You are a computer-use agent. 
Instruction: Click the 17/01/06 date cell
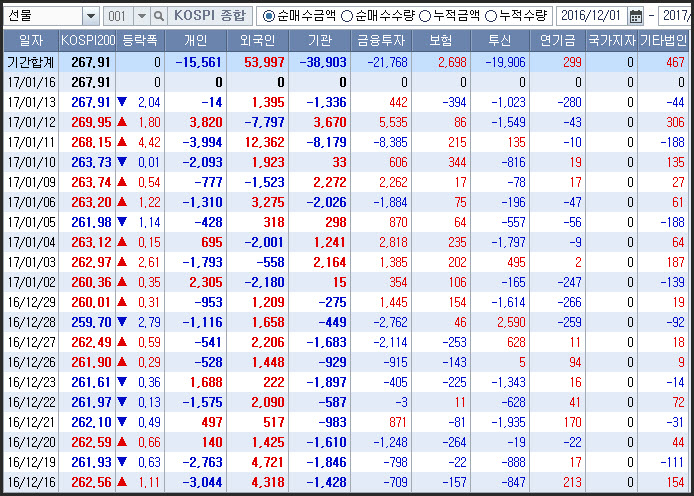click(31, 202)
